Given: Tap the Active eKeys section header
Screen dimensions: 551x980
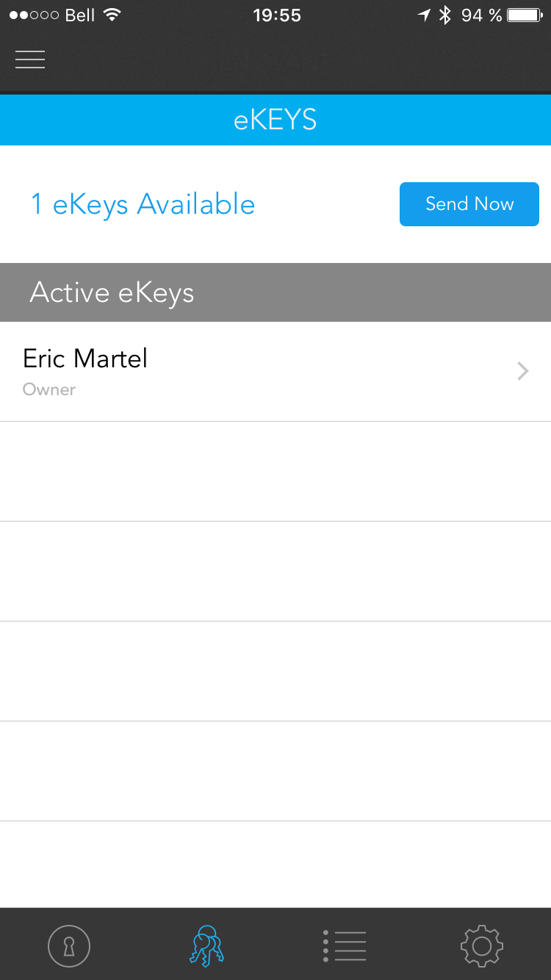Looking at the screenshot, I should (112, 292).
